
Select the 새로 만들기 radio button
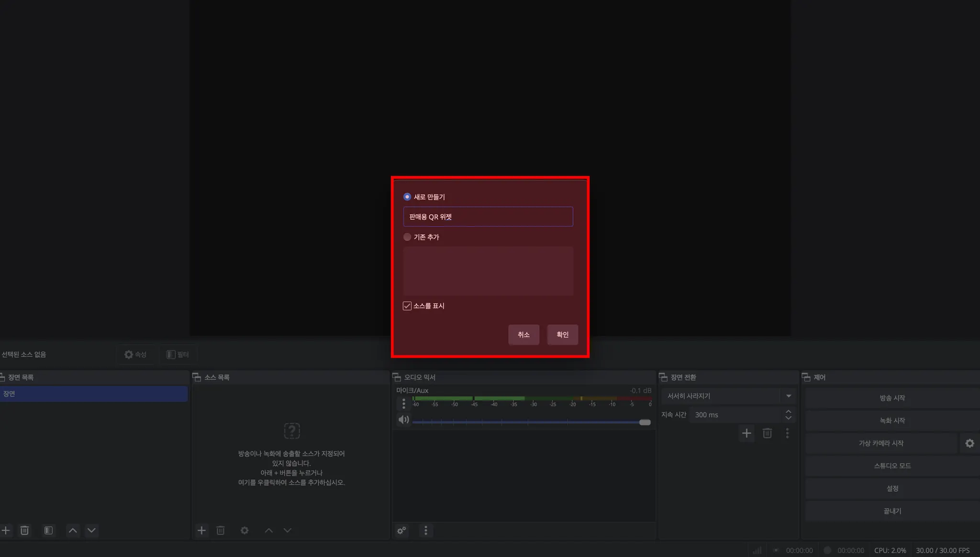click(x=407, y=197)
